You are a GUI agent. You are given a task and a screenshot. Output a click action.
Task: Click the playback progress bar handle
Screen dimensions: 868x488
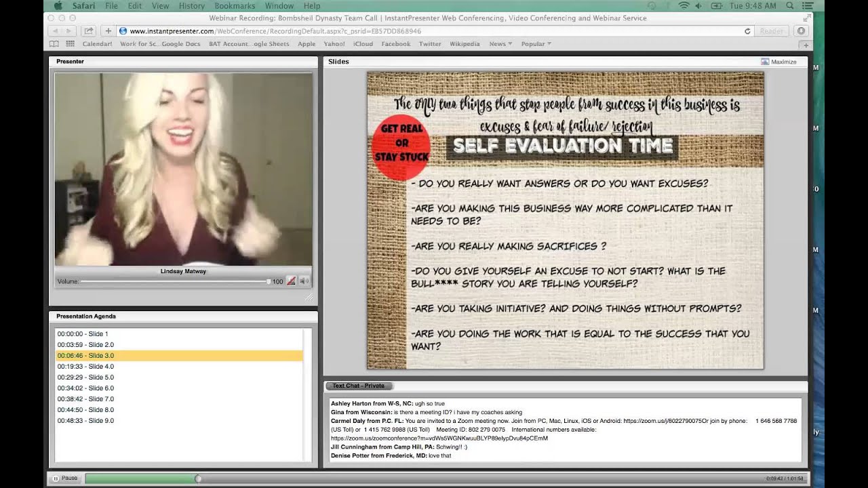[x=198, y=479]
